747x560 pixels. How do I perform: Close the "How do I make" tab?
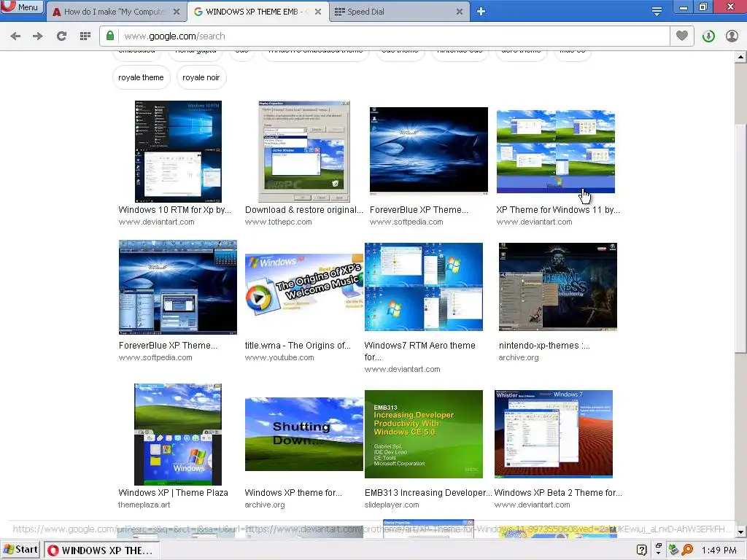(177, 12)
